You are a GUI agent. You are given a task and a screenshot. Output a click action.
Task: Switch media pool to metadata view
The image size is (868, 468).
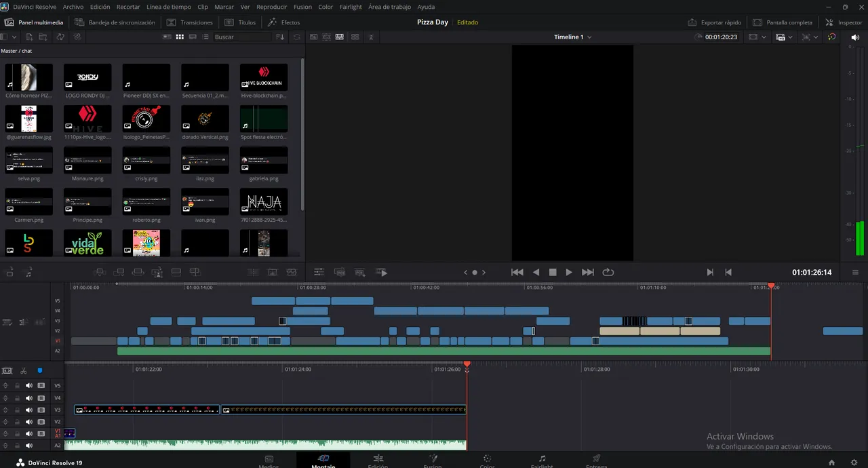[x=167, y=37]
